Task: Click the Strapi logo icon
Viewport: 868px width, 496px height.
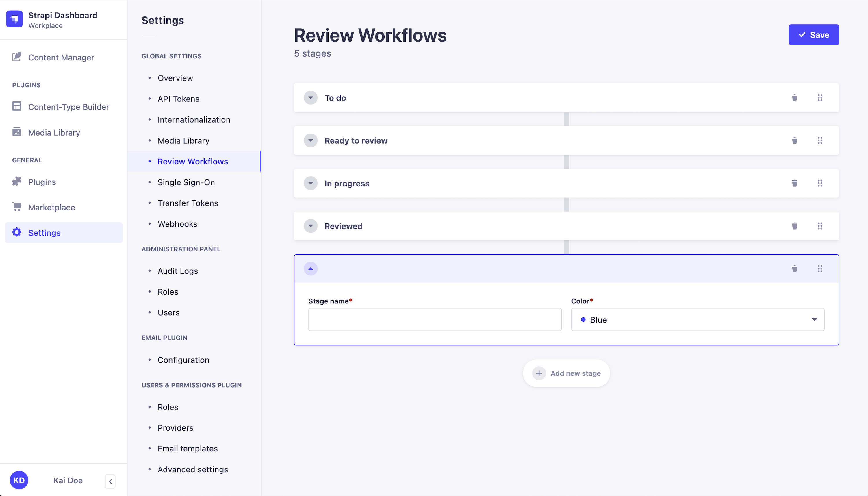Action: pos(14,19)
